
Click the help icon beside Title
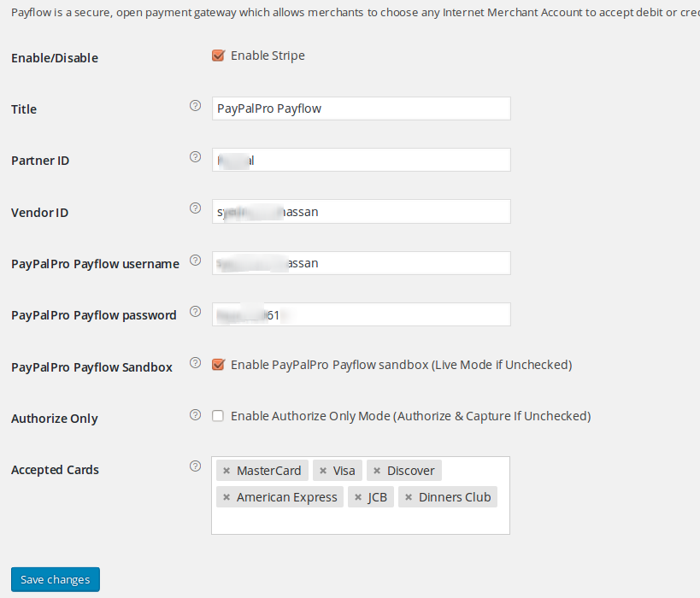[x=195, y=106]
